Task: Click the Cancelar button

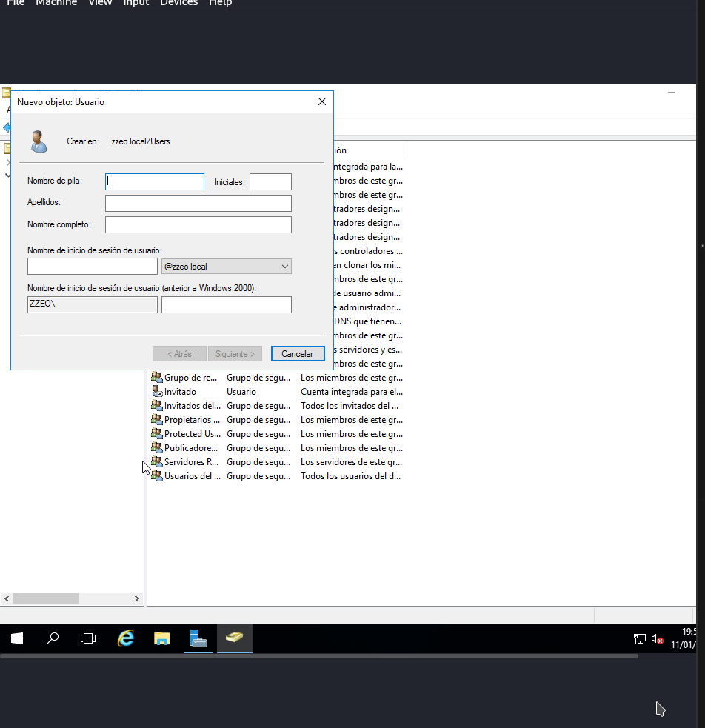Action: pos(298,354)
